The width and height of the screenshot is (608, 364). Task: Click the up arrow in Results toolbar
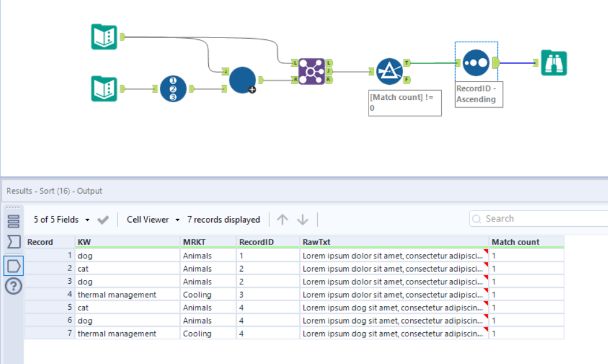[282, 219]
